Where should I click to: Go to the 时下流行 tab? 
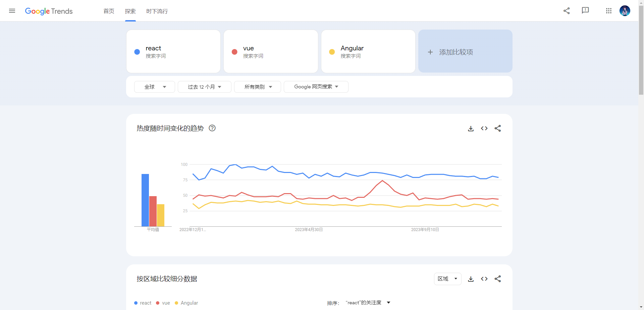157,11
